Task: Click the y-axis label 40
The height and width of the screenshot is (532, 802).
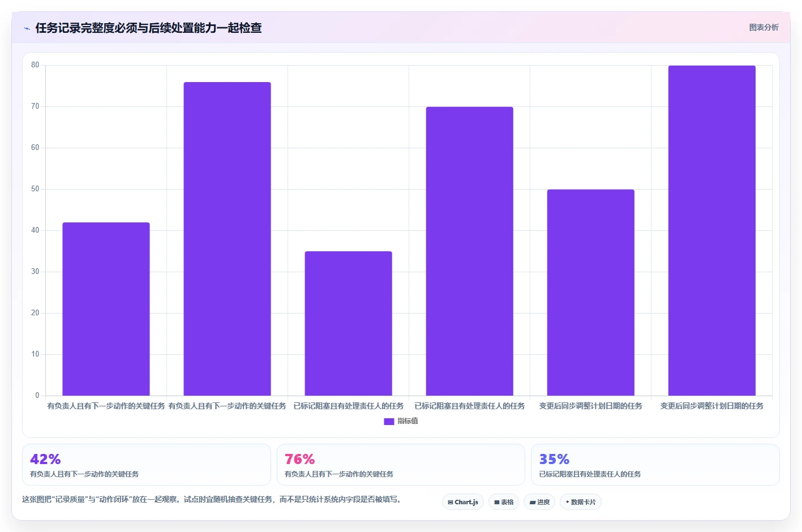Action: [35, 230]
